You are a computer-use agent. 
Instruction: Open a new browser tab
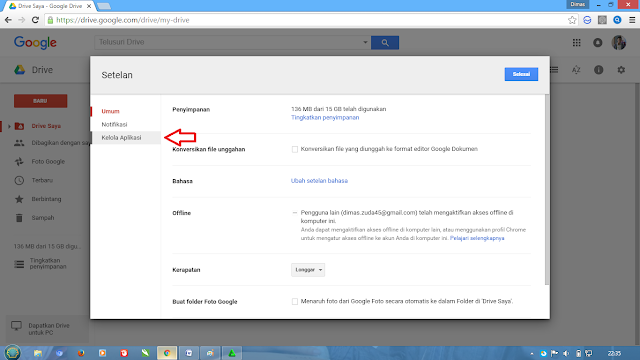coord(104,6)
